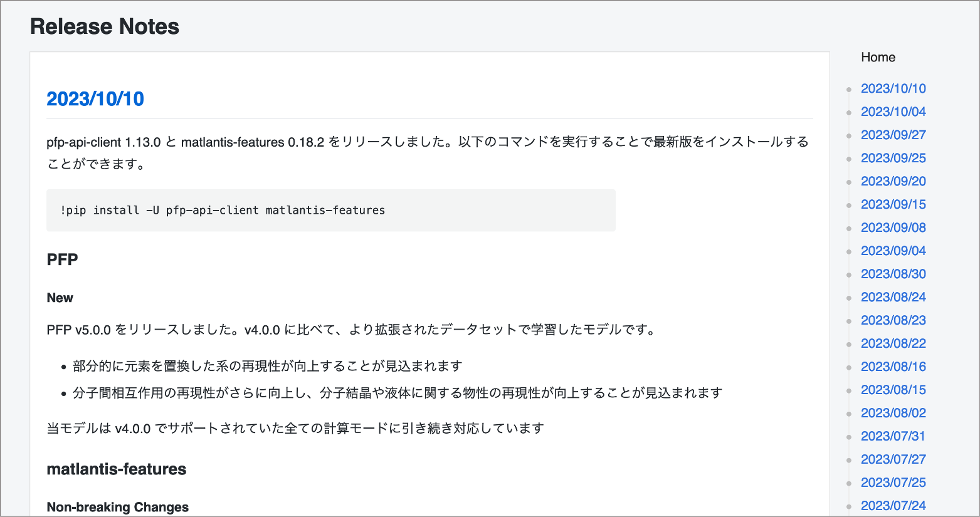Screen dimensions: 980x517
Task: Open the 2023/08/23 sidebar entry
Action: [893, 320]
